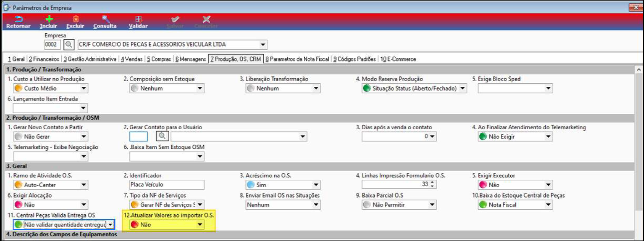Image resolution: width=644 pixels, height=241 pixels.
Task: Switch to the 10 E-Commerce tab
Action: click(x=398, y=59)
